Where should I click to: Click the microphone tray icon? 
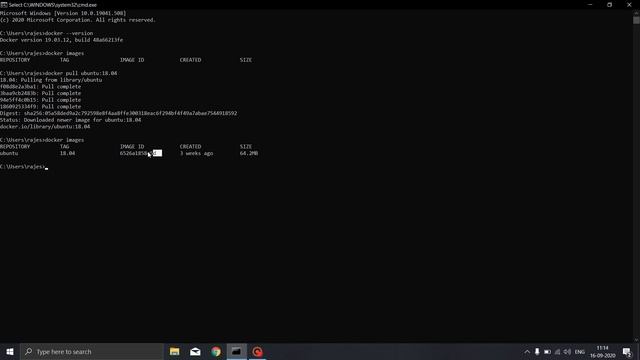pyautogui.click(x=537, y=351)
